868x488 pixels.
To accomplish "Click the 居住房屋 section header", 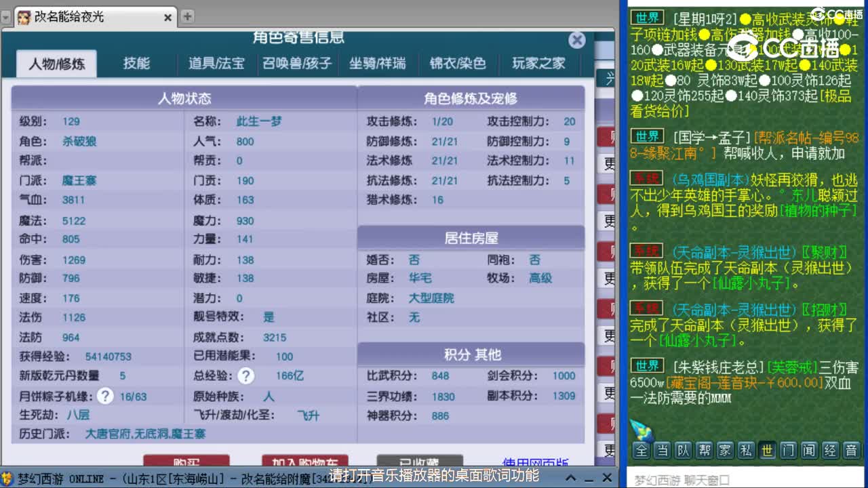I will point(471,238).
